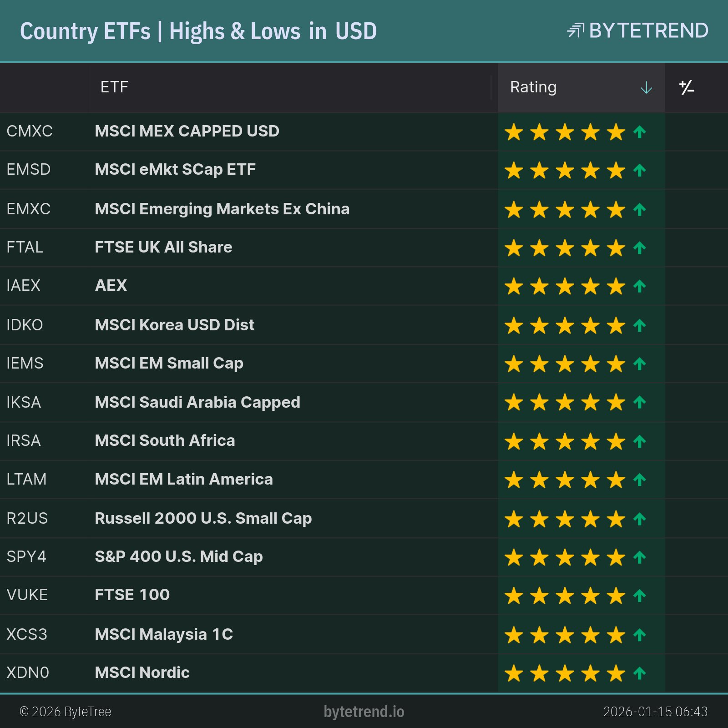Click the fifth star of XDN0 rating
The width and height of the screenshot is (728, 728).
point(616,673)
